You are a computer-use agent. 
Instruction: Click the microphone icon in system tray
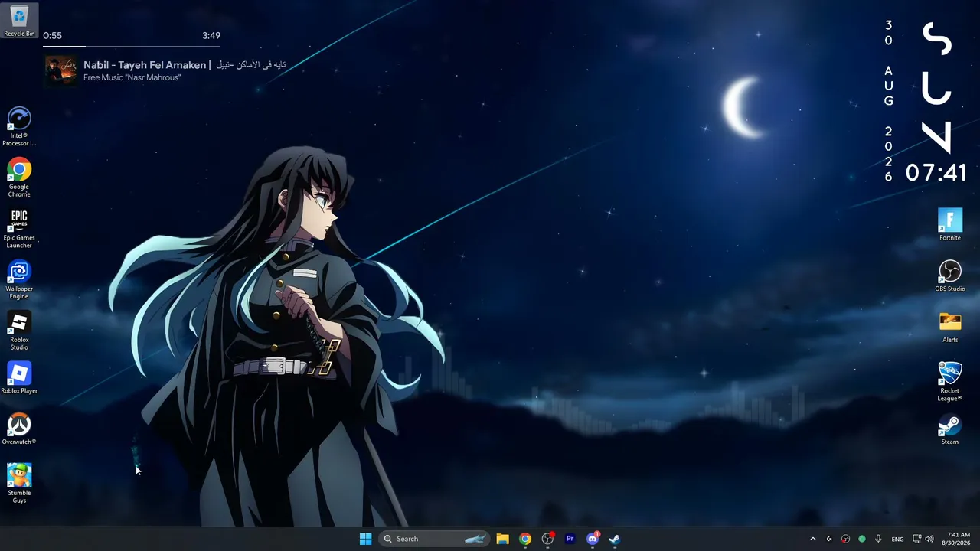tap(878, 539)
